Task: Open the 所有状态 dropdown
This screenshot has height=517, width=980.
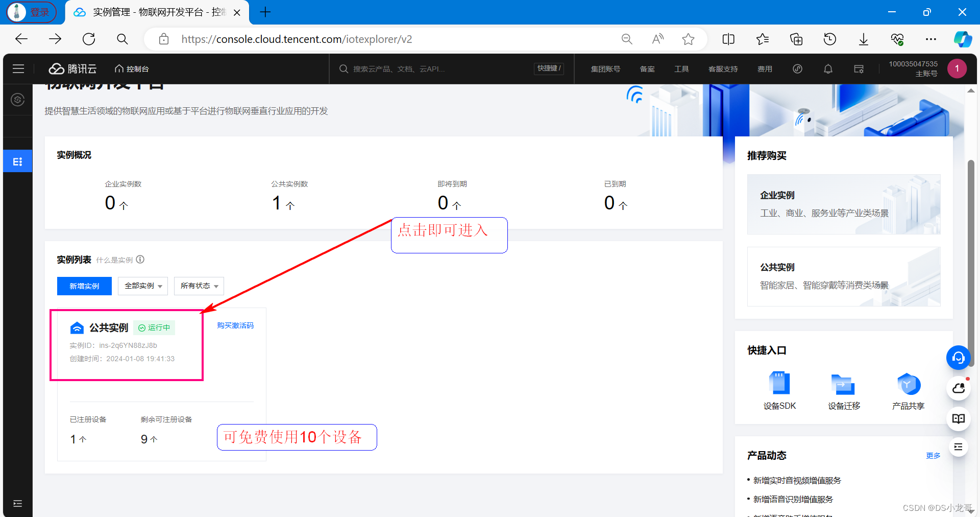Action: click(199, 286)
